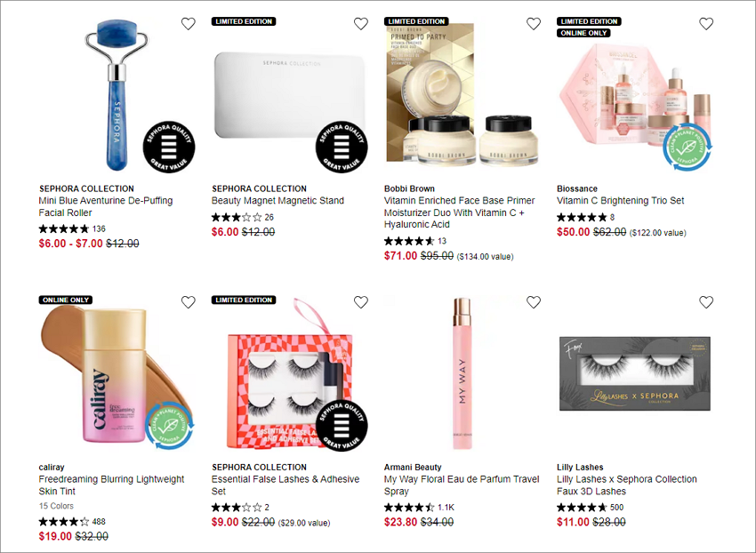The height and width of the screenshot is (553, 756).
Task: Click Sephora Quality Great Value badge on facial roller
Action: coord(169,147)
